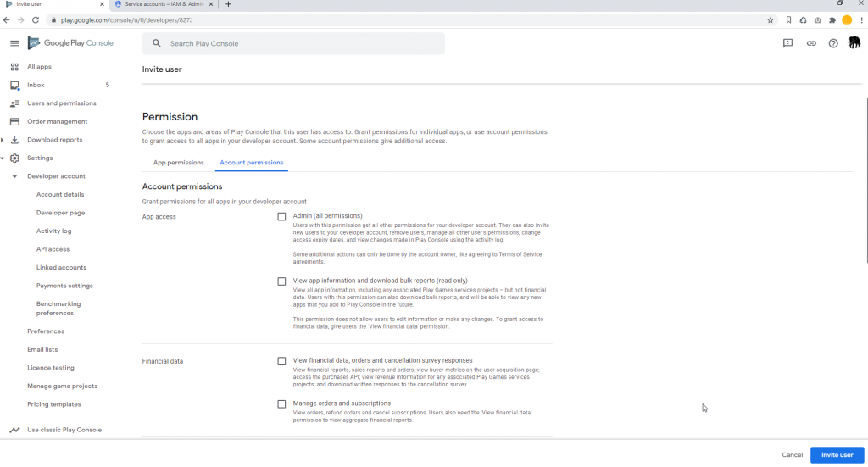
Task: Open Manage game projects item
Action: point(62,386)
